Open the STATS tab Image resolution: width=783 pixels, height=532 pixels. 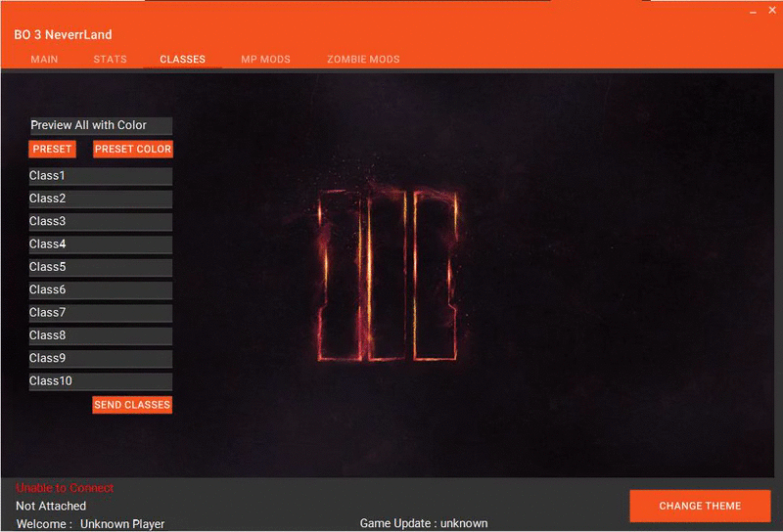(110, 59)
